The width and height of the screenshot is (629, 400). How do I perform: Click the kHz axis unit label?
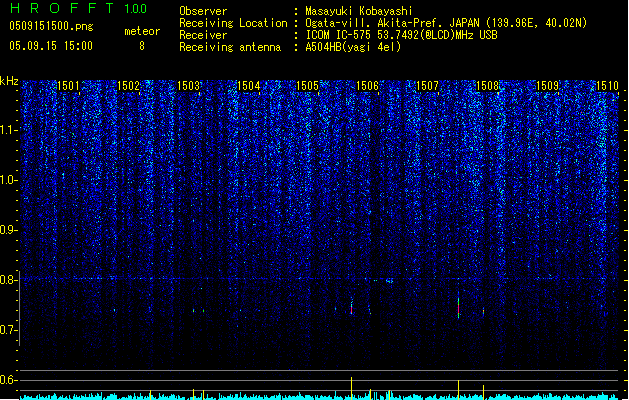tap(9, 81)
